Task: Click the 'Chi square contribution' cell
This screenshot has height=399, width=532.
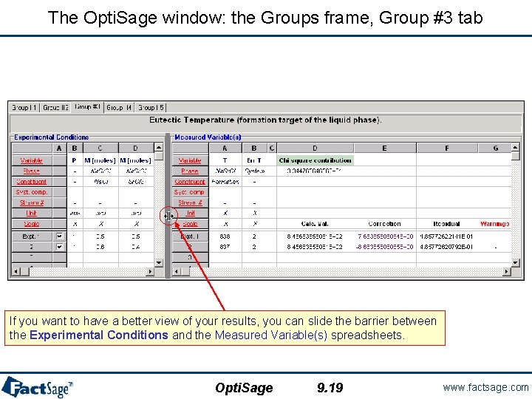Action: [x=316, y=160]
